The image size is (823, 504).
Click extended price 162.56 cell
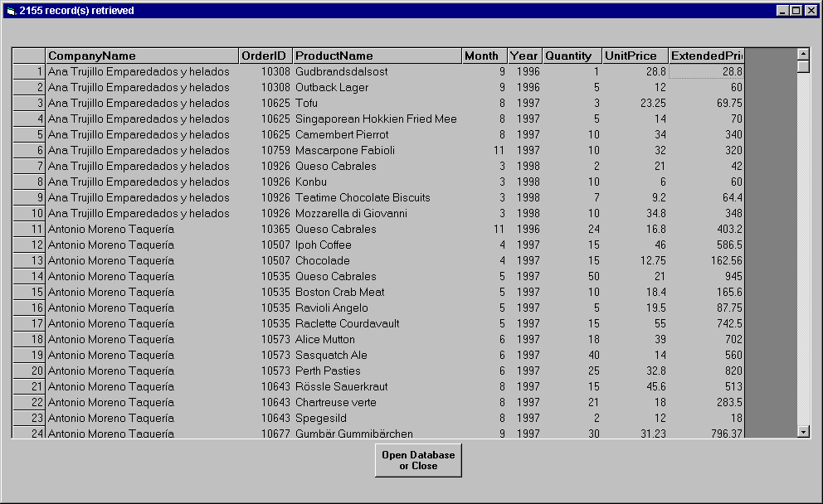click(707, 260)
